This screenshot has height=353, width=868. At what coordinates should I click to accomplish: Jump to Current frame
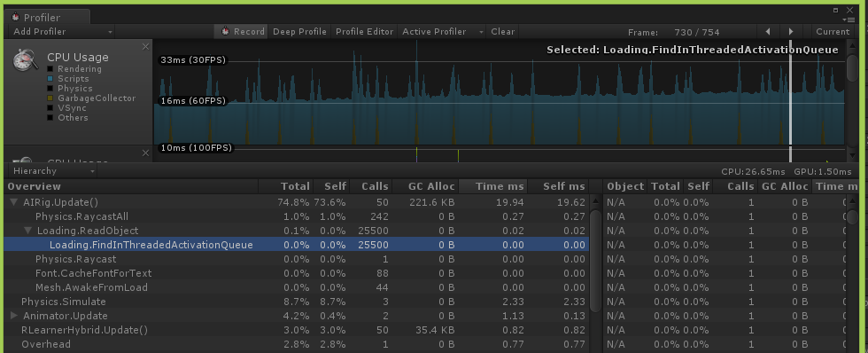(x=832, y=32)
